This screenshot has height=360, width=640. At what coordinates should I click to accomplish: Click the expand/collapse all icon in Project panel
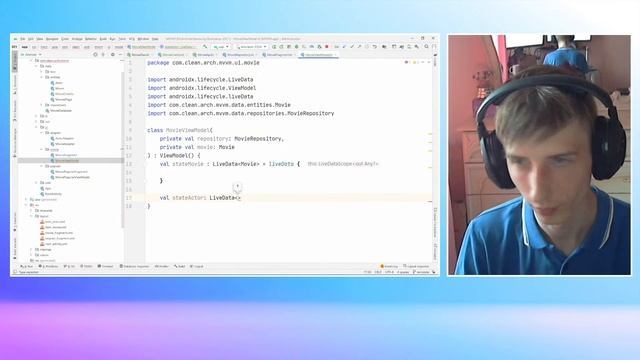tap(103, 55)
